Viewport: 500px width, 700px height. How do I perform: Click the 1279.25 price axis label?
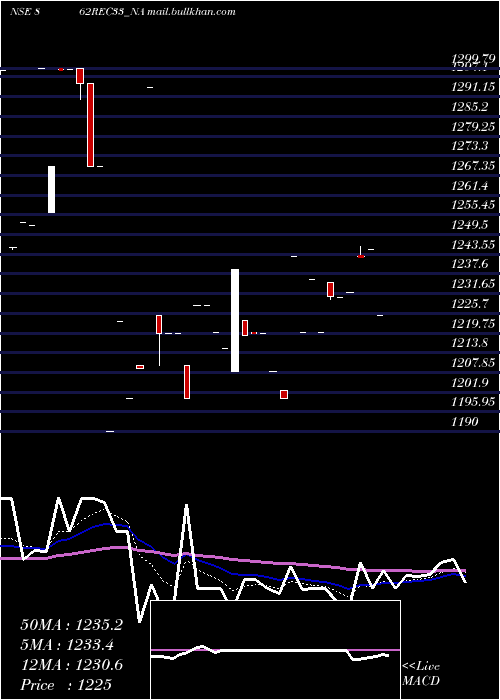pos(473,126)
